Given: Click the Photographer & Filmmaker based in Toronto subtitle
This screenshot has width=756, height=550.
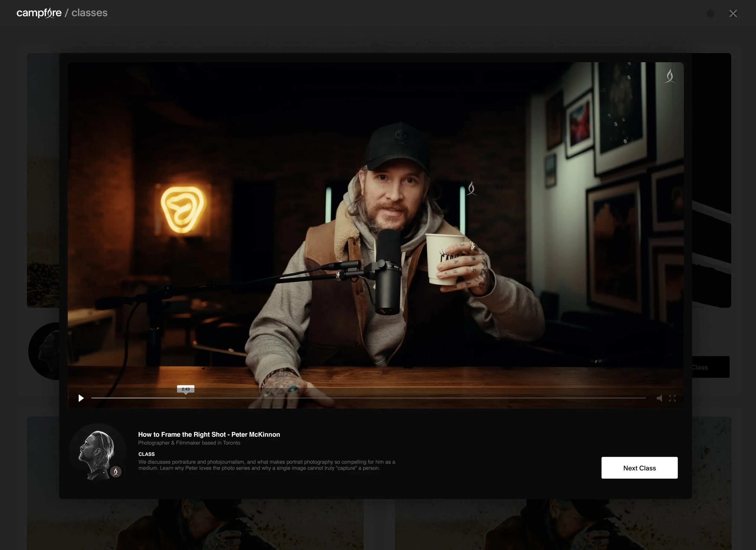Looking at the screenshot, I should click(x=189, y=443).
